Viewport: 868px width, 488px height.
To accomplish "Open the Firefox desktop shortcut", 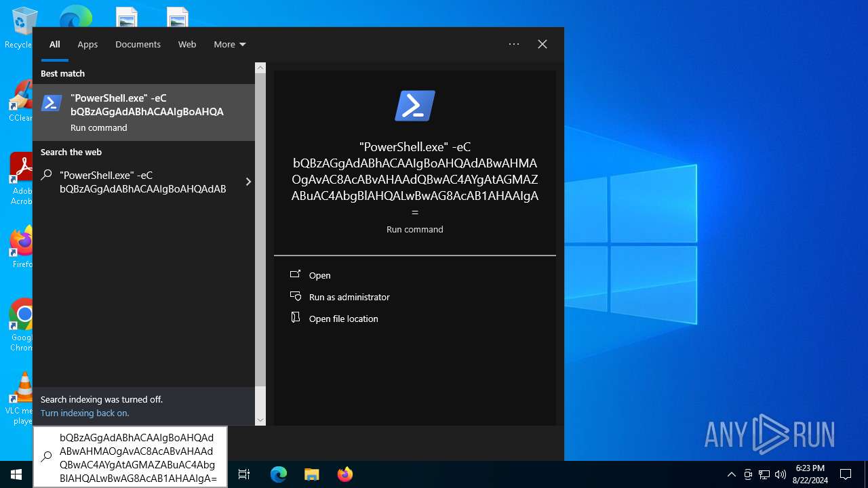I will pyautogui.click(x=22, y=247).
